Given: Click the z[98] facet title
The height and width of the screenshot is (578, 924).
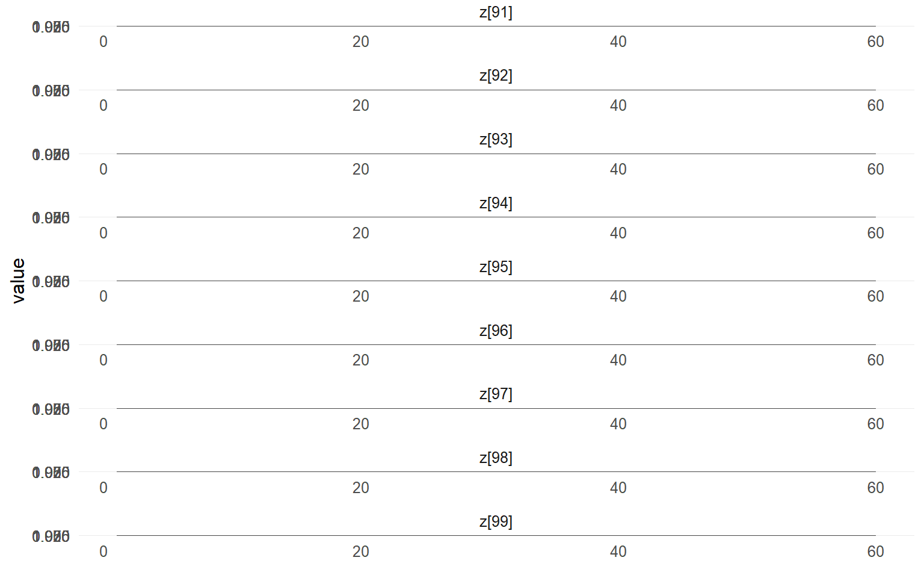Looking at the screenshot, I should coord(496,458).
